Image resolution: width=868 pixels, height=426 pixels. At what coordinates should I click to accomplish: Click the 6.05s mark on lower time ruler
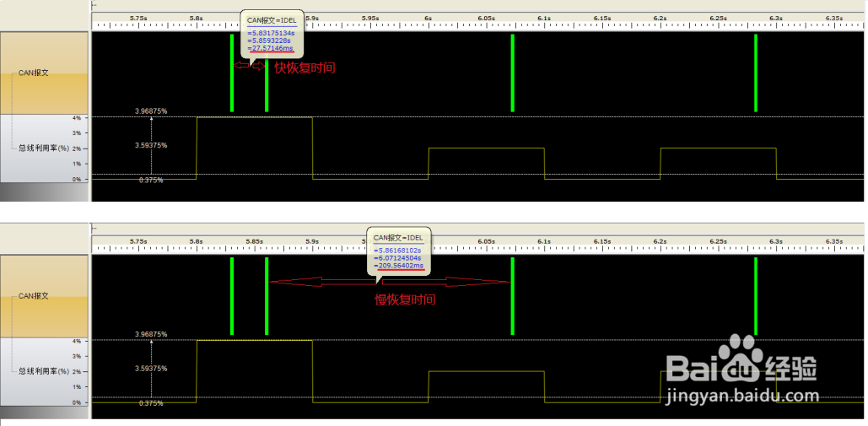pyautogui.click(x=486, y=241)
